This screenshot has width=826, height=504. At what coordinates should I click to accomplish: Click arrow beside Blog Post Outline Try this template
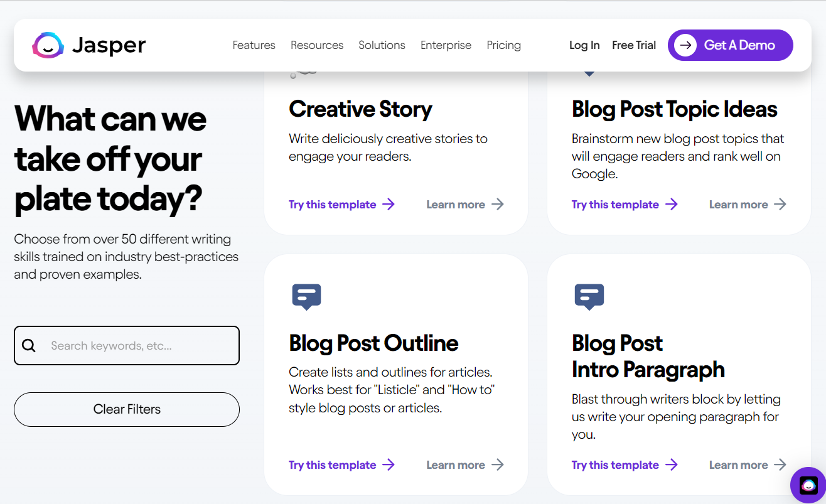tap(389, 464)
